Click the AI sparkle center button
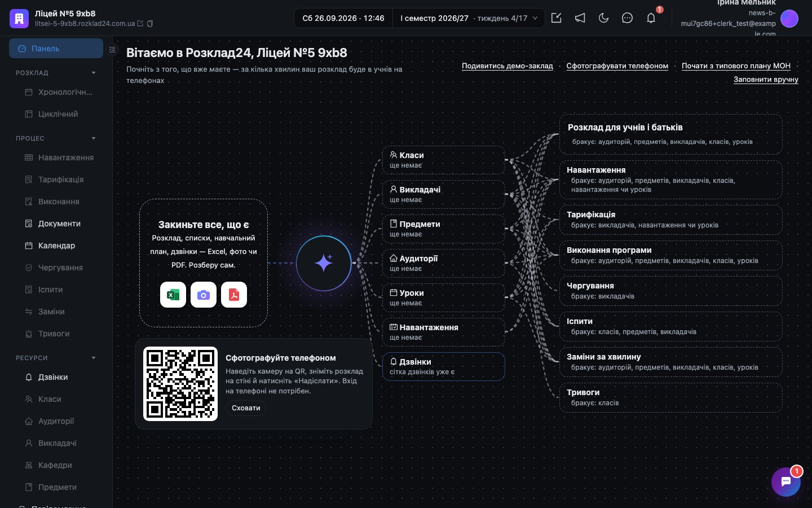 pyautogui.click(x=324, y=263)
